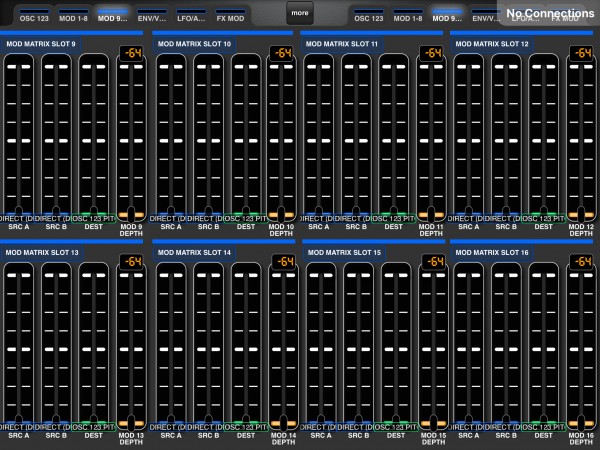
Task: Open the Slot 10 SRC A DIRECT selector
Action: [166, 218]
